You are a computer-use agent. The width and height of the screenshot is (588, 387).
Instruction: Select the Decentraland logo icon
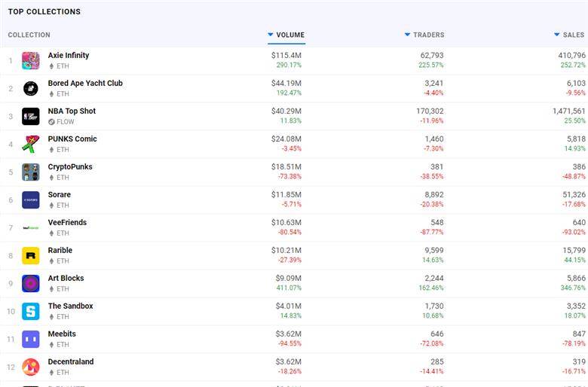tap(31, 367)
